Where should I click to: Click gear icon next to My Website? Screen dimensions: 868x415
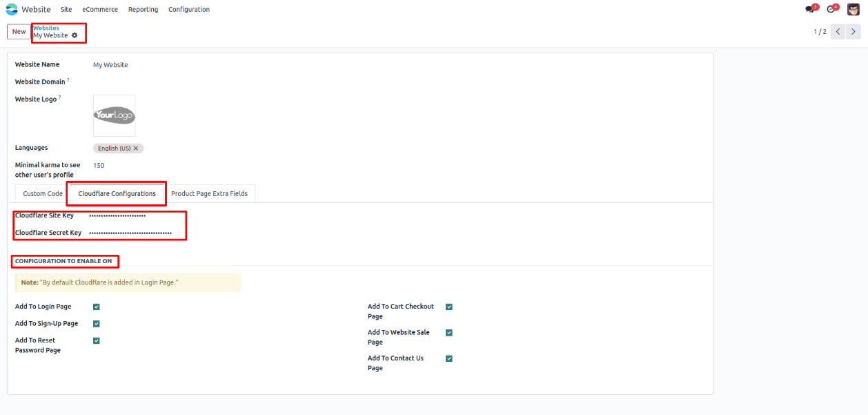tap(75, 35)
